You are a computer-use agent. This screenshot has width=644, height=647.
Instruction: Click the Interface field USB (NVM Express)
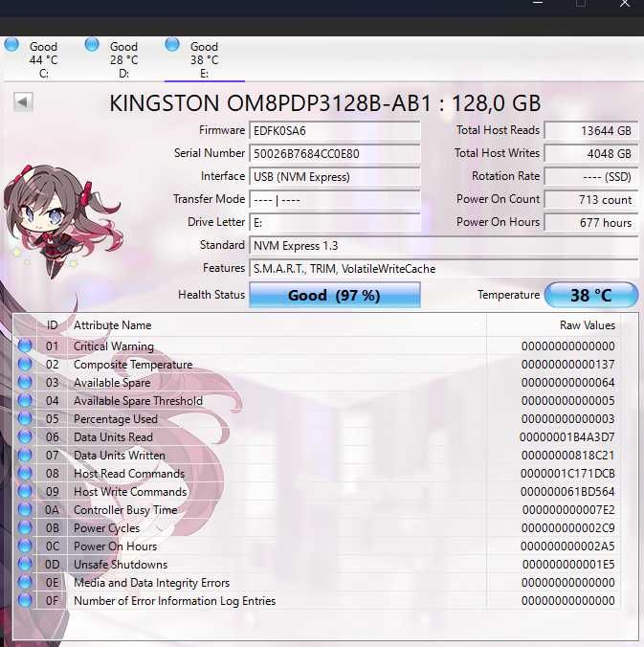[x=335, y=177]
